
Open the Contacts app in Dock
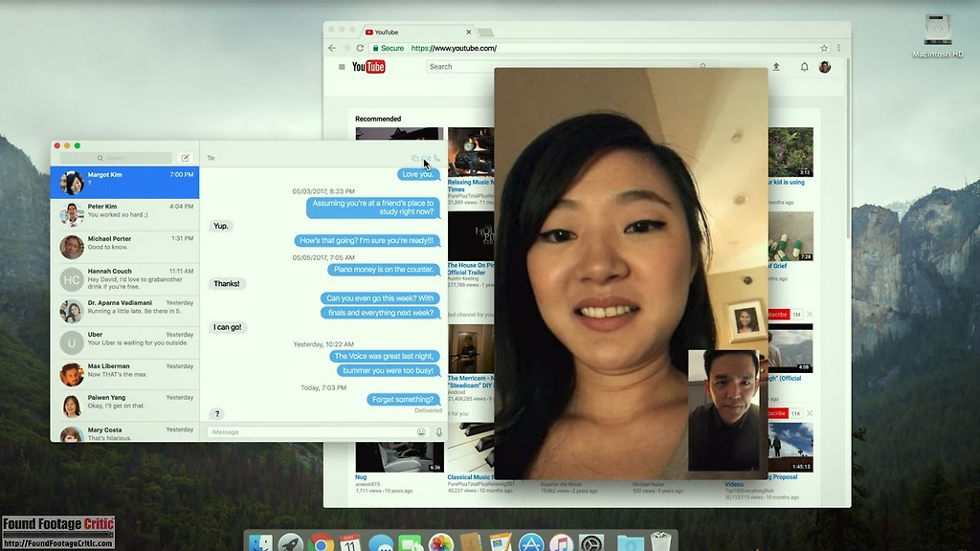(x=471, y=543)
